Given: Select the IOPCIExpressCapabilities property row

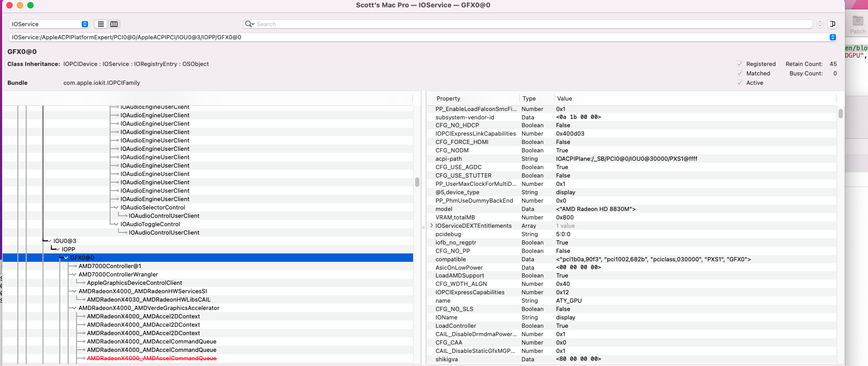Looking at the screenshot, I should (x=632, y=292).
